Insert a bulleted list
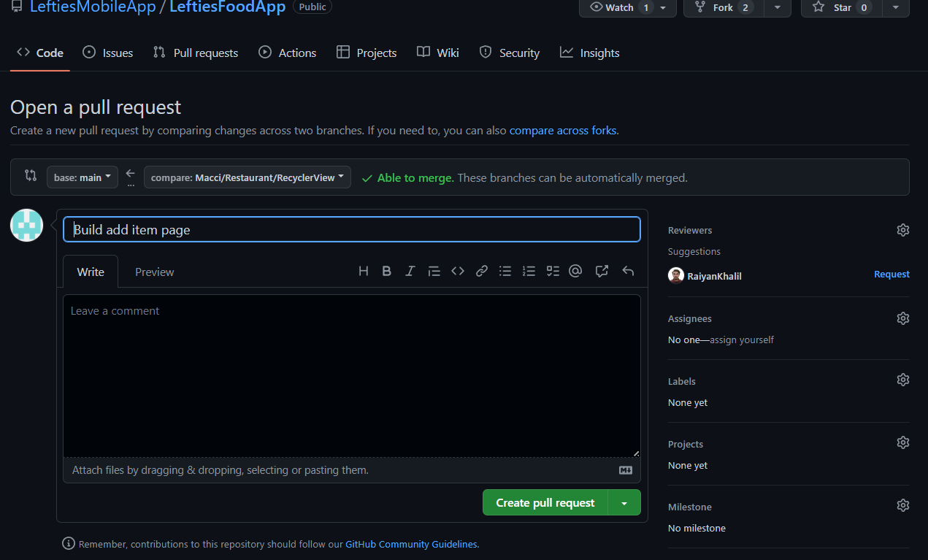 505,271
